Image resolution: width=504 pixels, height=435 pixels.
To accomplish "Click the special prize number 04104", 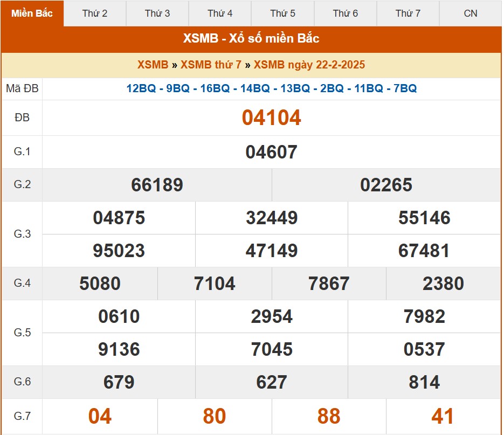I will pyautogui.click(x=271, y=118).
